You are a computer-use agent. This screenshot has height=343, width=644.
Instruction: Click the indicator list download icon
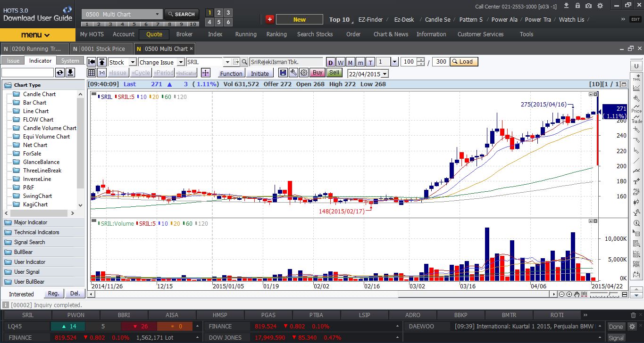click(70, 73)
